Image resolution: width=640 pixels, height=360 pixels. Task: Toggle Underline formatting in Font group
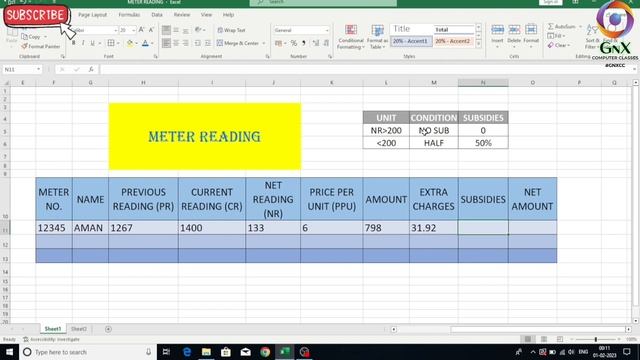pyautogui.click(x=93, y=43)
